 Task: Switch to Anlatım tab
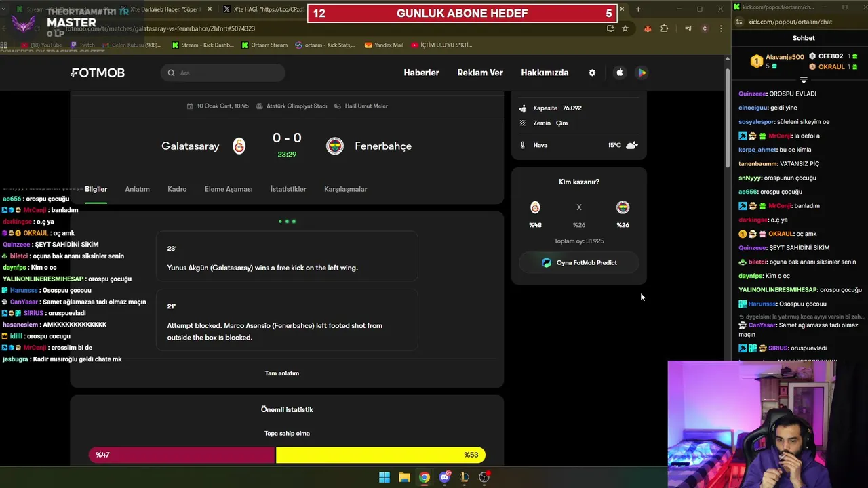(x=137, y=189)
